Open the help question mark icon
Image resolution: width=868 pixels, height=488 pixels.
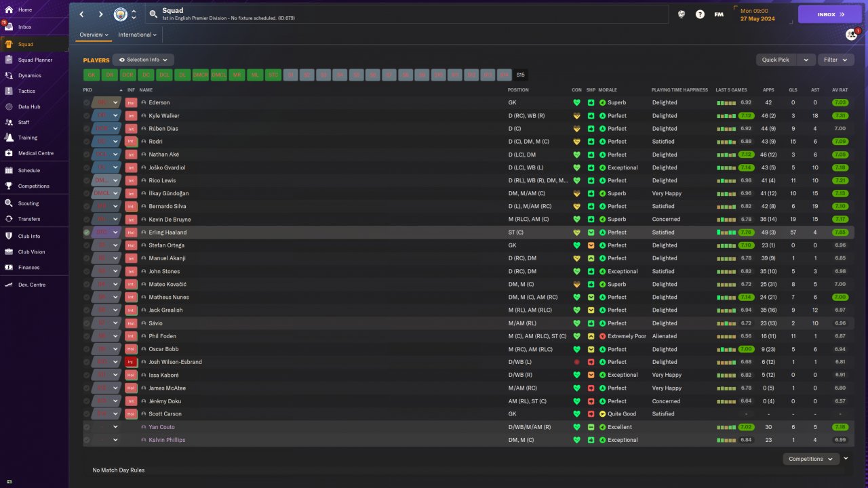click(700, 14)
